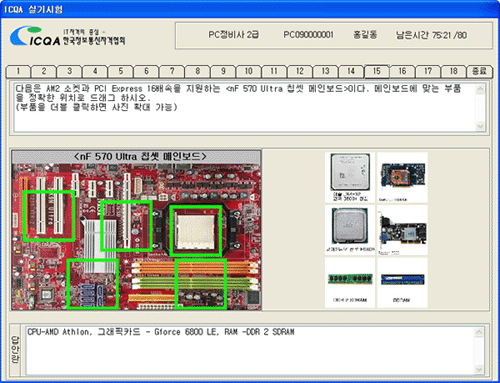Open question tab 13
The image size is (500, 383).
[x=326, y=71]
